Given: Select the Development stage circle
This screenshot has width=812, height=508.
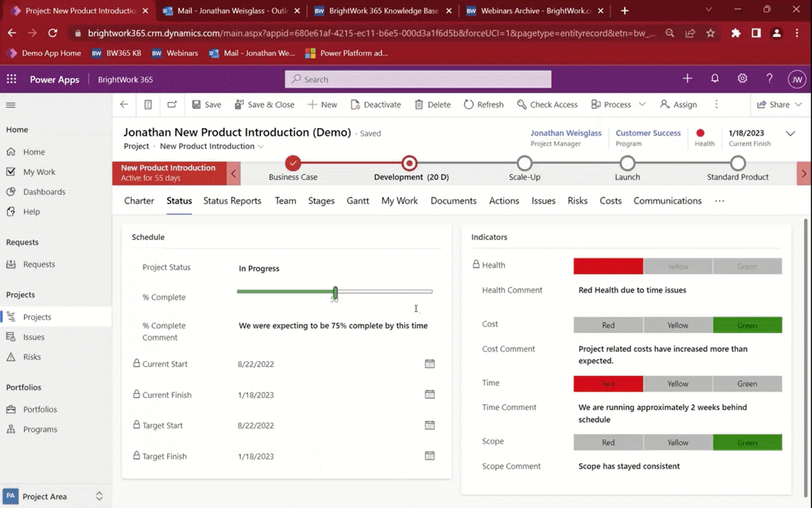Looking at the screenshot, I should click(x=409, y=163).
